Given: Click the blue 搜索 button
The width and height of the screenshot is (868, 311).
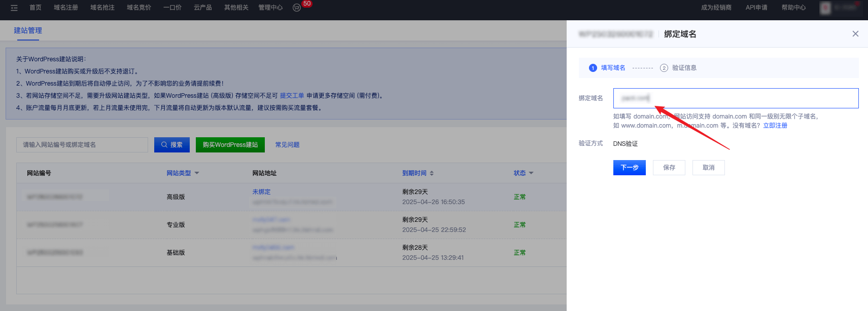Looking at the screenshot, I should tap(172, 145).
